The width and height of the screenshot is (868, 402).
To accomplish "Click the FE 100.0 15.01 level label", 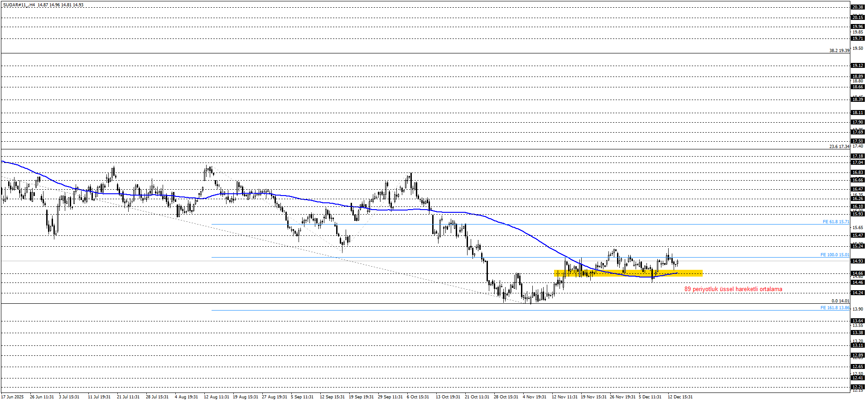I will click(x=834, y=255).
